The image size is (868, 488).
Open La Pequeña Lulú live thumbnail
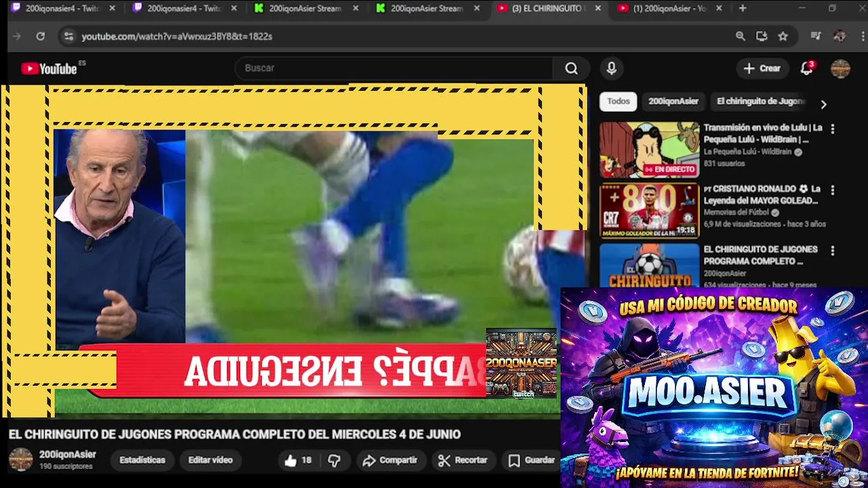point(649,150)
